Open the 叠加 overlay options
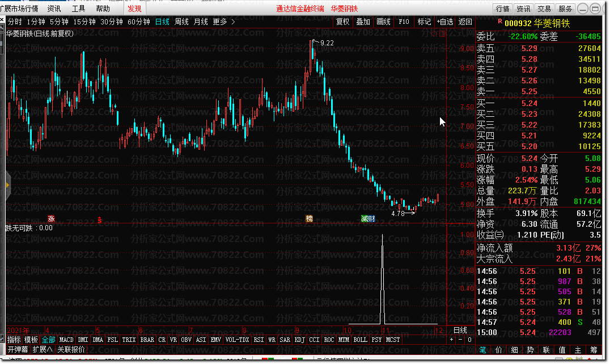610x364 pixels. tap(363, 22)
